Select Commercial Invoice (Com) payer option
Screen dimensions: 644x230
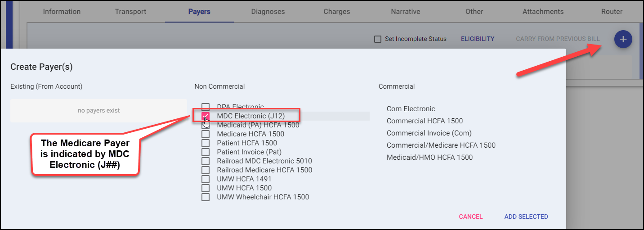coord(429,133)
